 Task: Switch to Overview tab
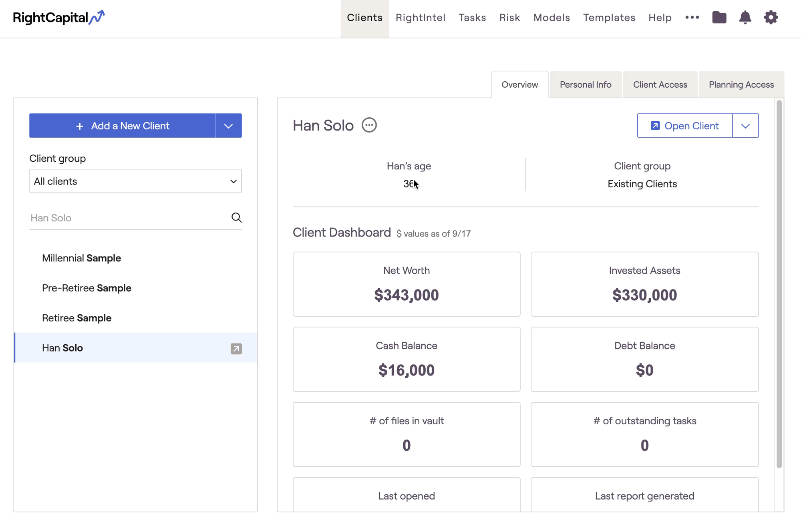click(x=519, y=84)
